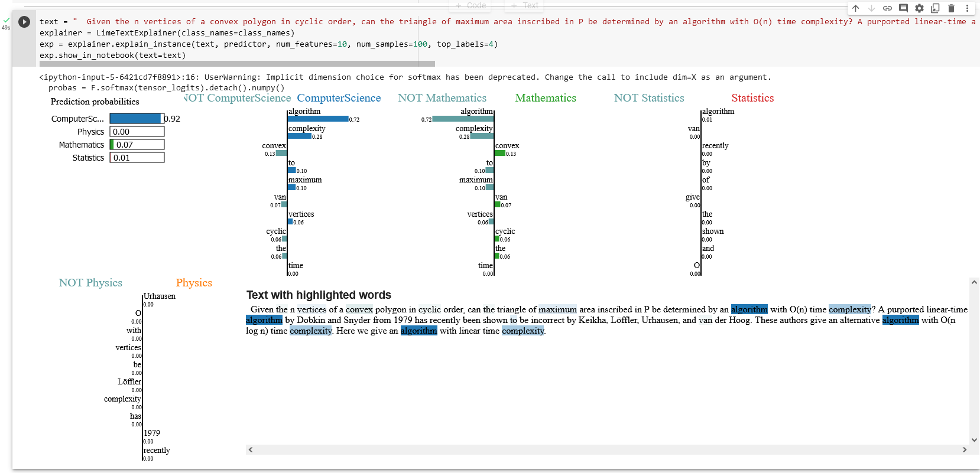This screenshot has height=473, width=980.
Task: Move the cell down
Action: [x=871, y=8]
